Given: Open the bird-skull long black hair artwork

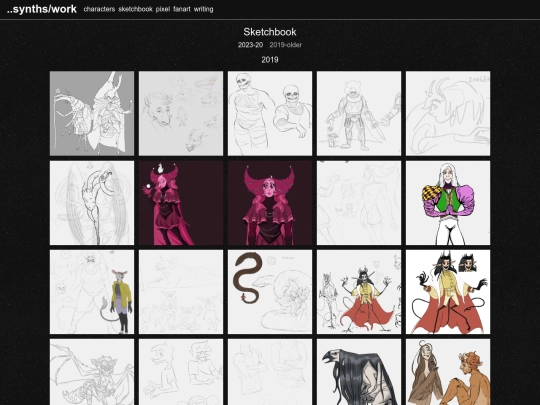Looking at the screenshot, I should coord(359,372).
